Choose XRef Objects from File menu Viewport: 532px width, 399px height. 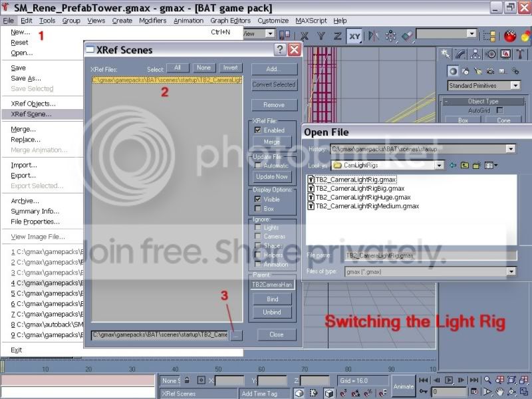33,104
